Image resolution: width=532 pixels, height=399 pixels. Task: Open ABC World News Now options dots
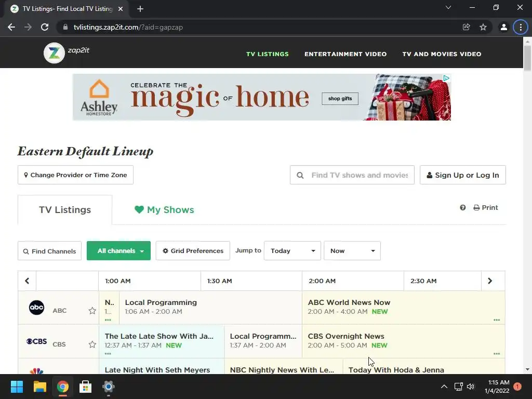point(497,320)
